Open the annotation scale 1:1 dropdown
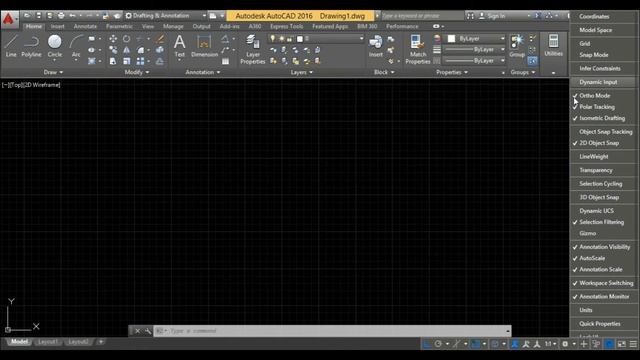The width and height of the screenshot is (640, 360). [x=550, y=344]
